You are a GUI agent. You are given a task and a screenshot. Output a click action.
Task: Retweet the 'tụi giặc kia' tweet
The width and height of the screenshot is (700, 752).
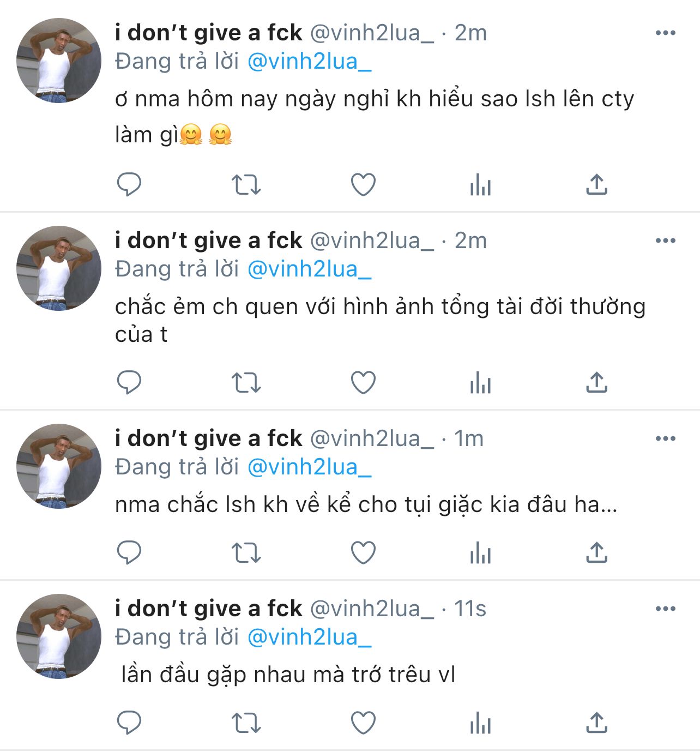[246, 553]
